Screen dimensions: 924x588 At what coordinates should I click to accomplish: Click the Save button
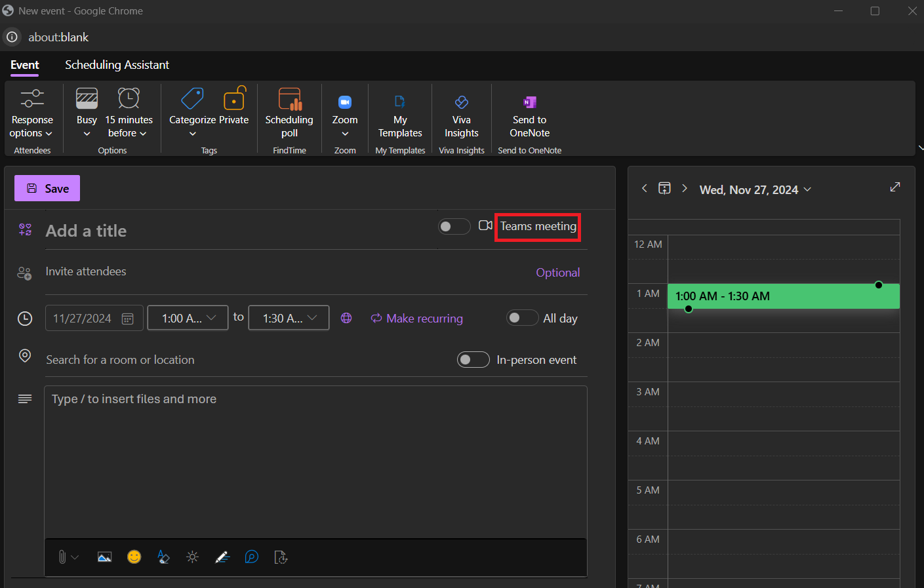(x=47, y=188)
